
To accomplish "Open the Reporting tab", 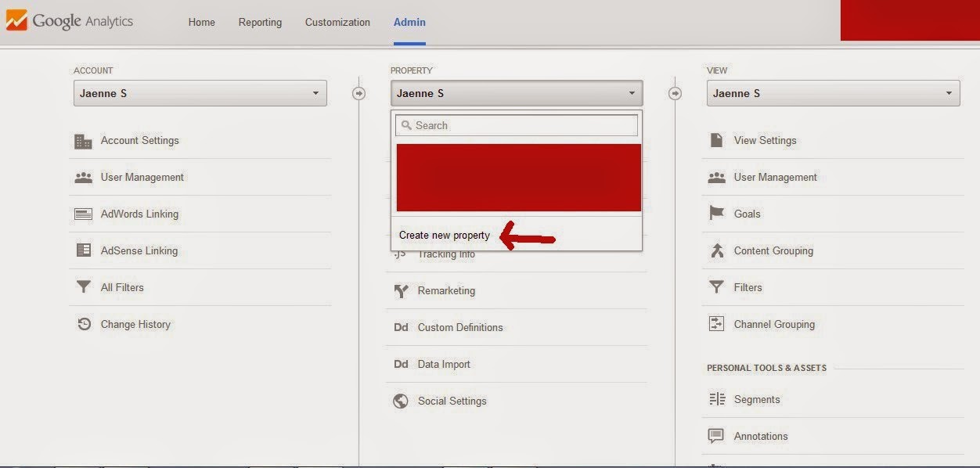I will (x=260, y=22).
